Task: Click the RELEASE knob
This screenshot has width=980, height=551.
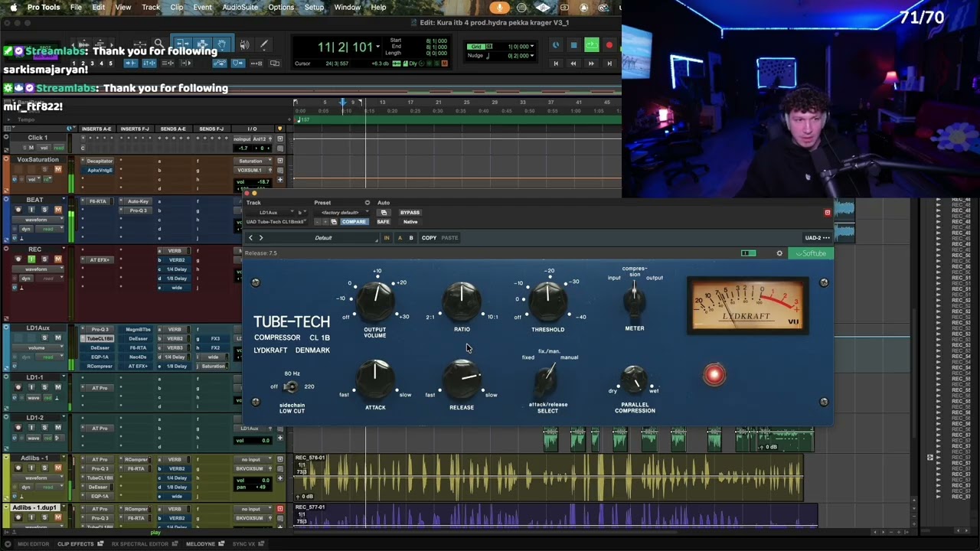Action: click(462, 378)
